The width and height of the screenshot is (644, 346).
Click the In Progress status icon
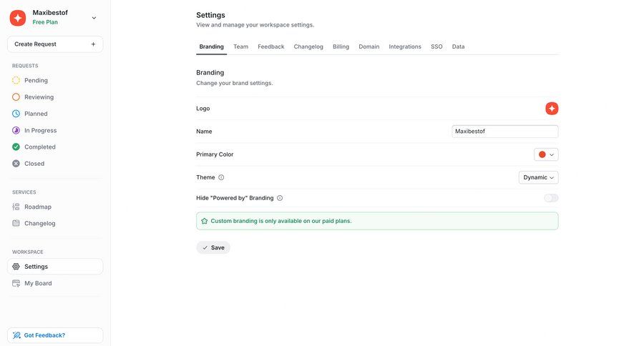[x=16, y=130]
